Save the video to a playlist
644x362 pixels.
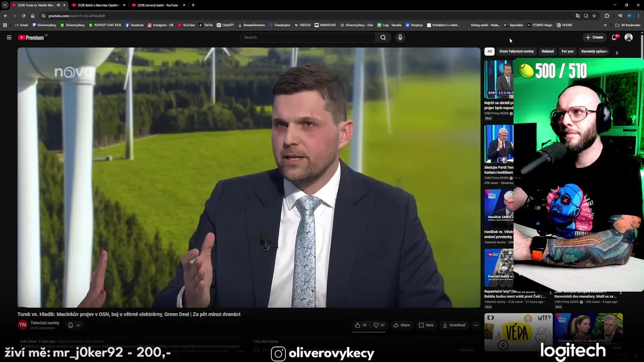(426, 325)
